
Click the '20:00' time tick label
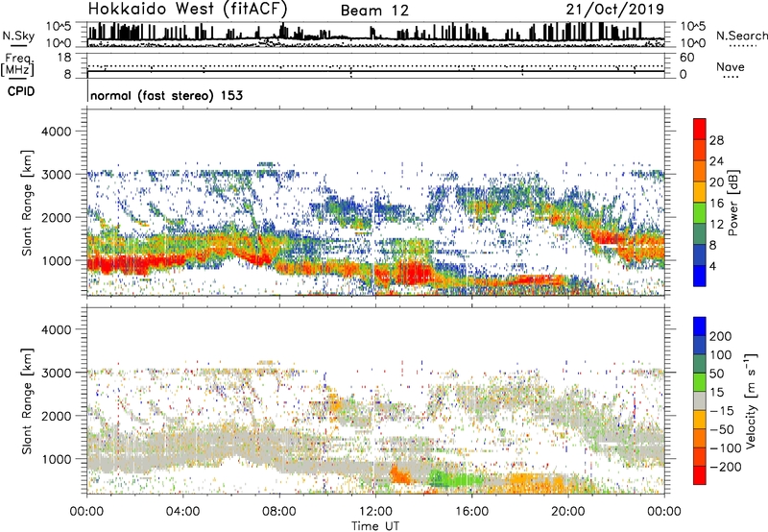pyautogui.click(x=567, y=512)
